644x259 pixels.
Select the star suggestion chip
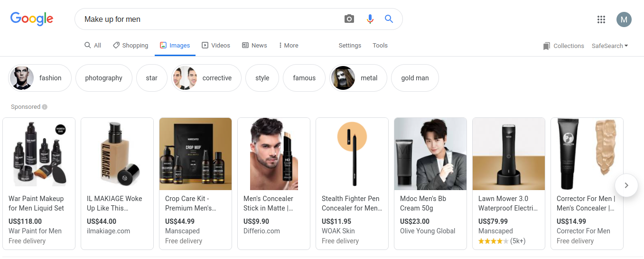click(x=152, y=78)
